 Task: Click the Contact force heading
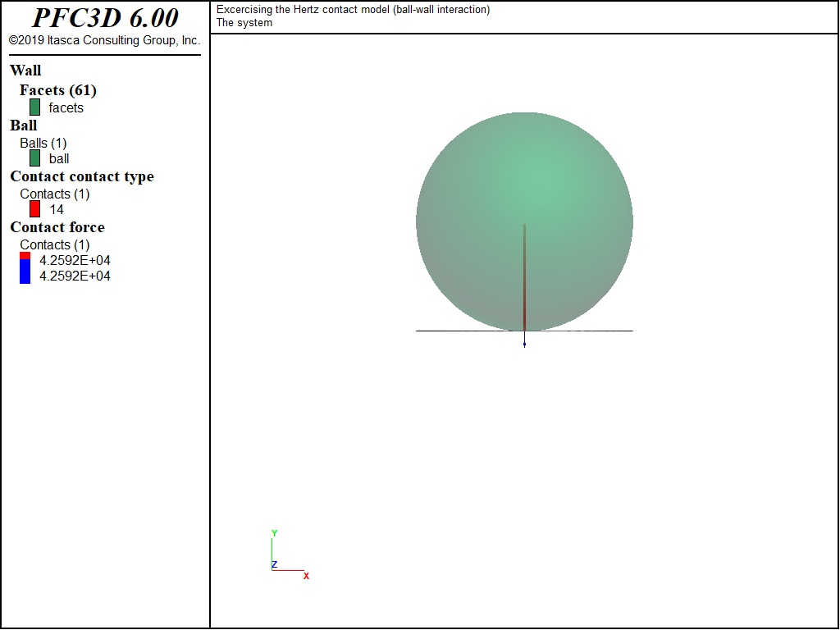[57, 227]
